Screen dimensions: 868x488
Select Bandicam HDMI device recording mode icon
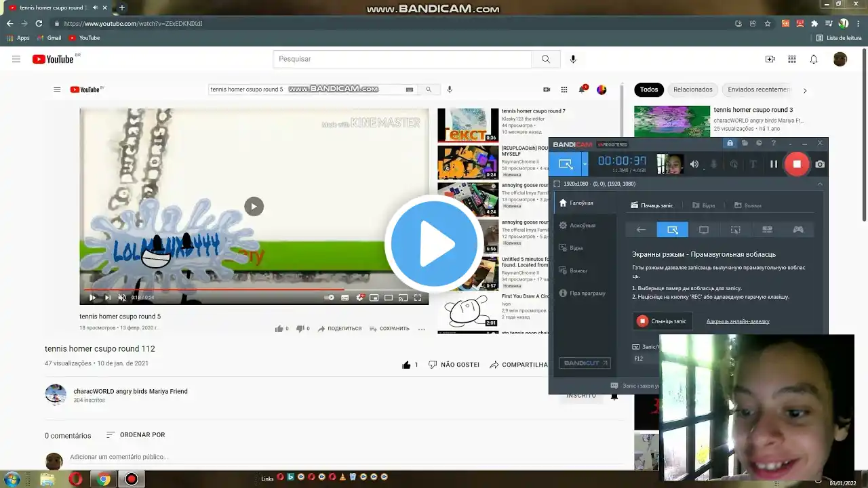(767, 230)
